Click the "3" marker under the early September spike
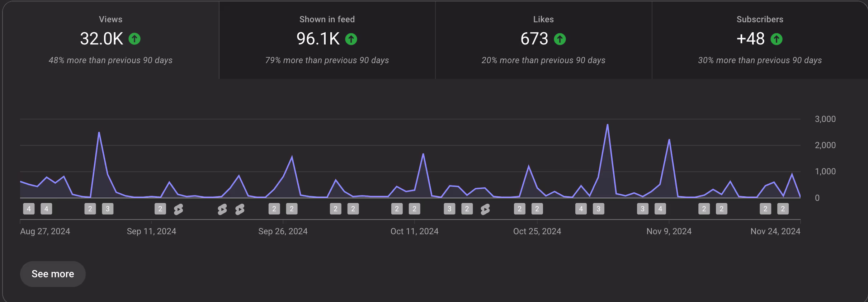868x302 pixels. pos(108,209)
